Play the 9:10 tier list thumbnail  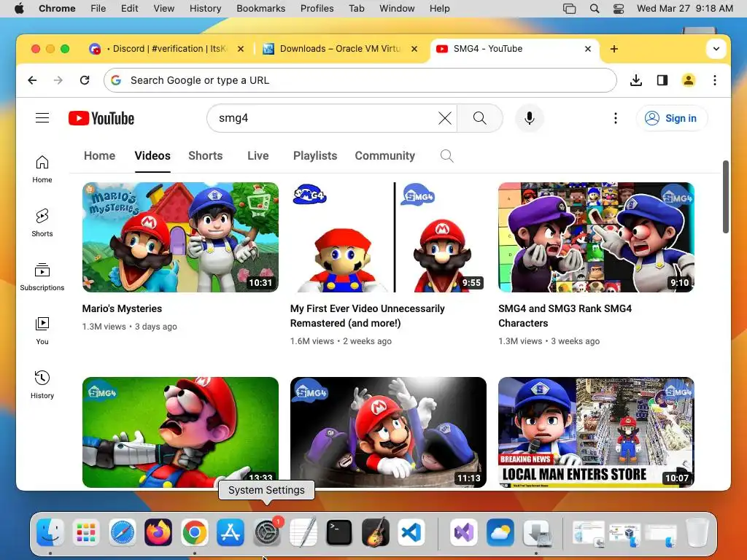pyautogui.click(x=597, y=237)
